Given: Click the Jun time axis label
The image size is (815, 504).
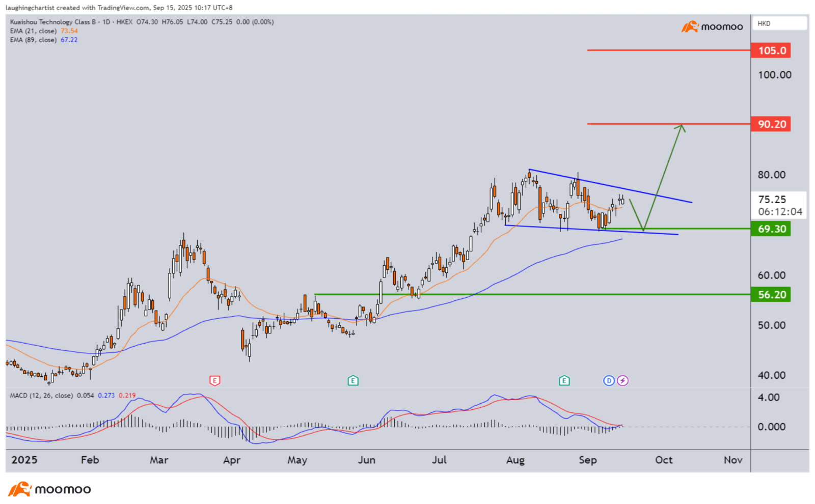Looking at the screenshot, I should coord(366,460).
